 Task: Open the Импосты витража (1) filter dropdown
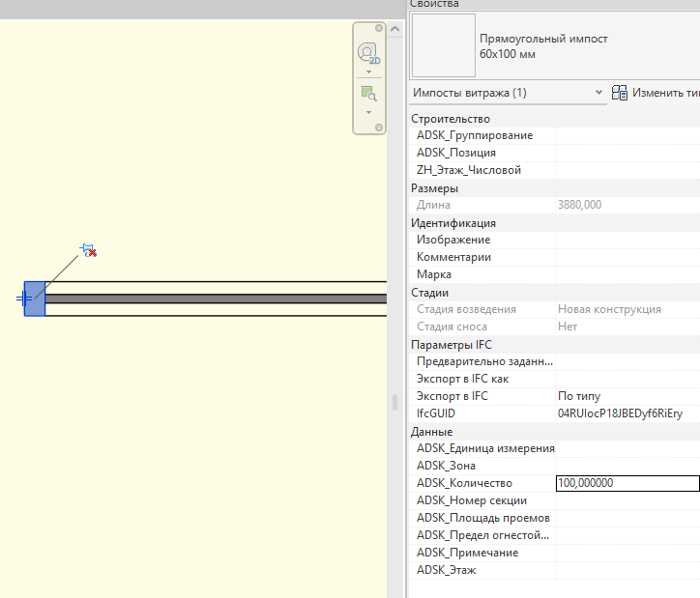click(508, 93)
